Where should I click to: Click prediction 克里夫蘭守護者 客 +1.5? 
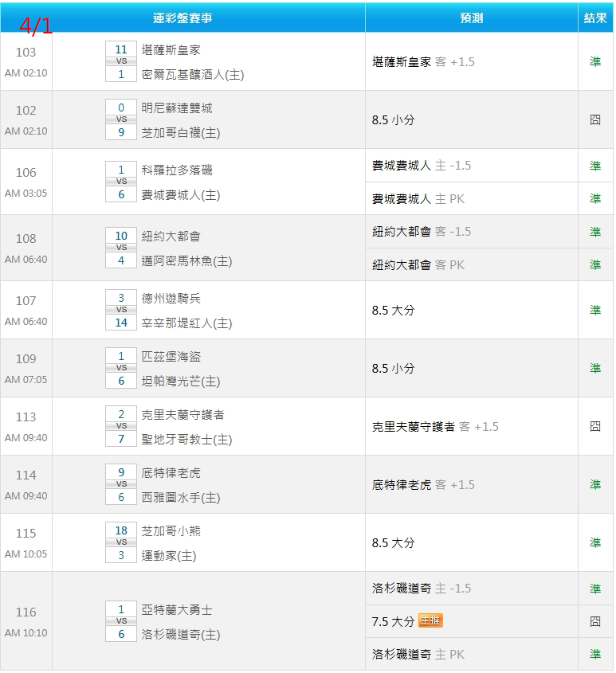click(x=435, y=426)
